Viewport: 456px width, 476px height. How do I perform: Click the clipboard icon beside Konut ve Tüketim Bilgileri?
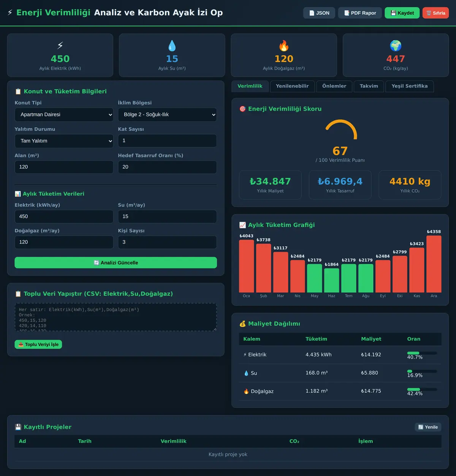18,92
